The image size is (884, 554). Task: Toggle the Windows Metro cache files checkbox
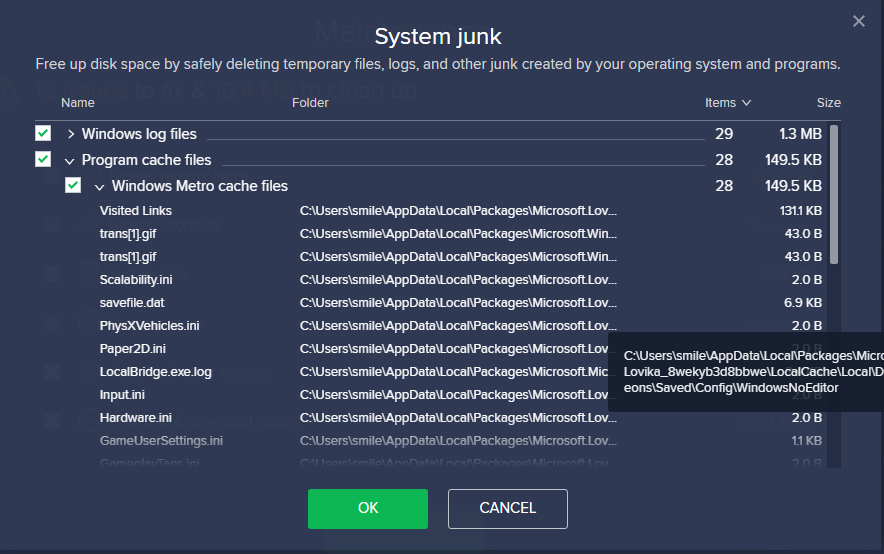tap(73, 185)
